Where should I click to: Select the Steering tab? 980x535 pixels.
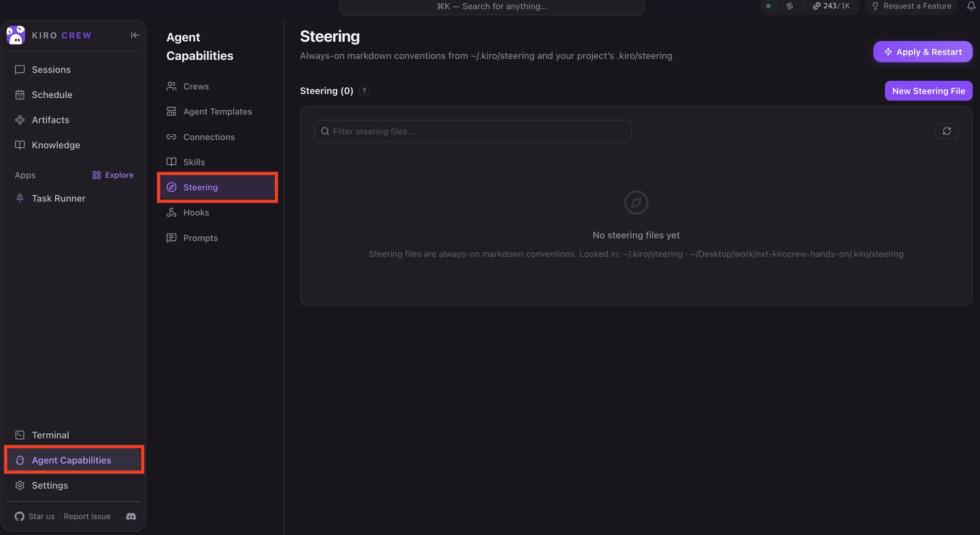(x=217, y=187)
